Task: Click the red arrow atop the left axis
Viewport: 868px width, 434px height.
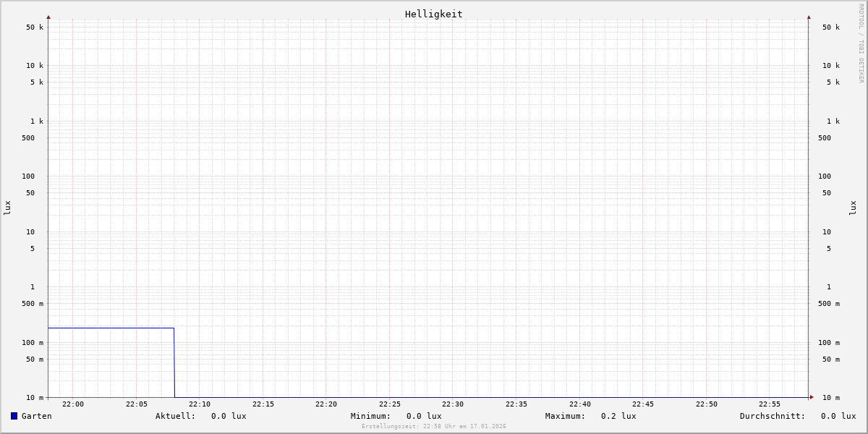Action: (x=48, y=17)
